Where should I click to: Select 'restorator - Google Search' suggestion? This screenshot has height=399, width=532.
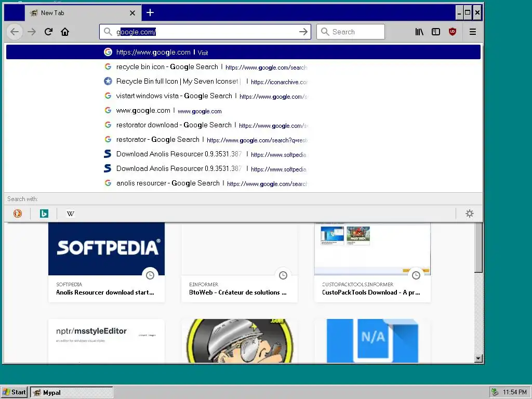(243, 140)
